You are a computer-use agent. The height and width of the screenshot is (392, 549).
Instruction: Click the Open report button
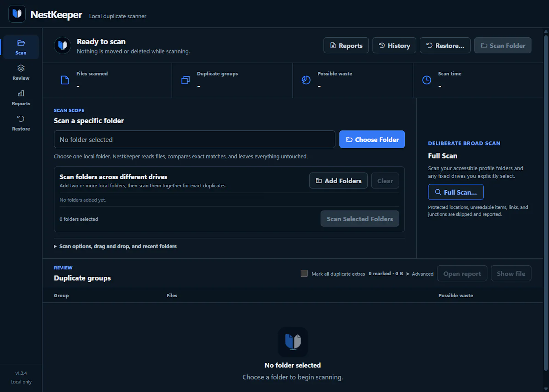click(462, 273)
